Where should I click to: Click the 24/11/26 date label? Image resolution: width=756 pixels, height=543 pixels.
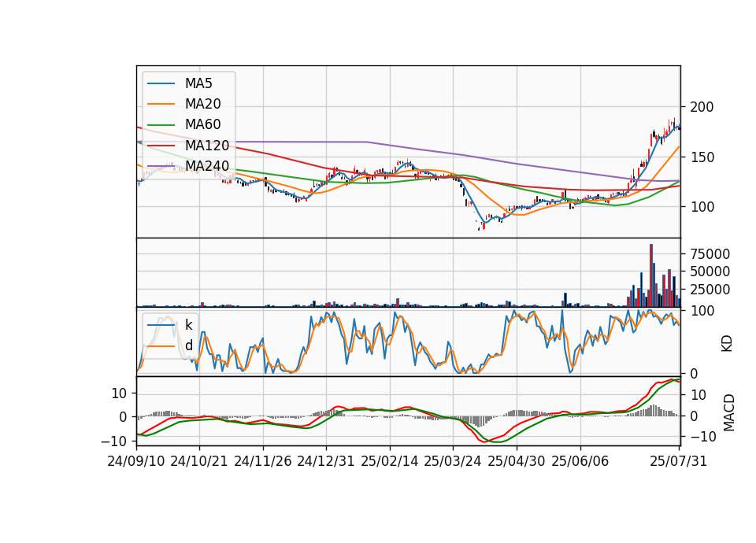[x=263, y=461]
